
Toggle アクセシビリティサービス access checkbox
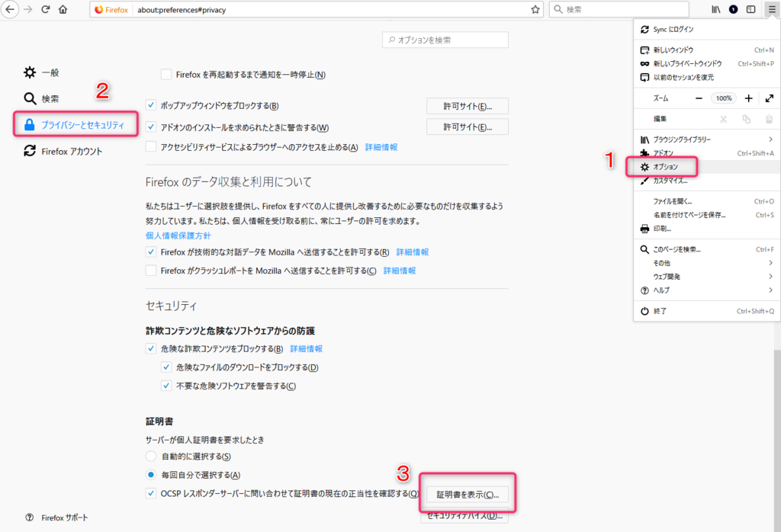(x=151, y=147)
